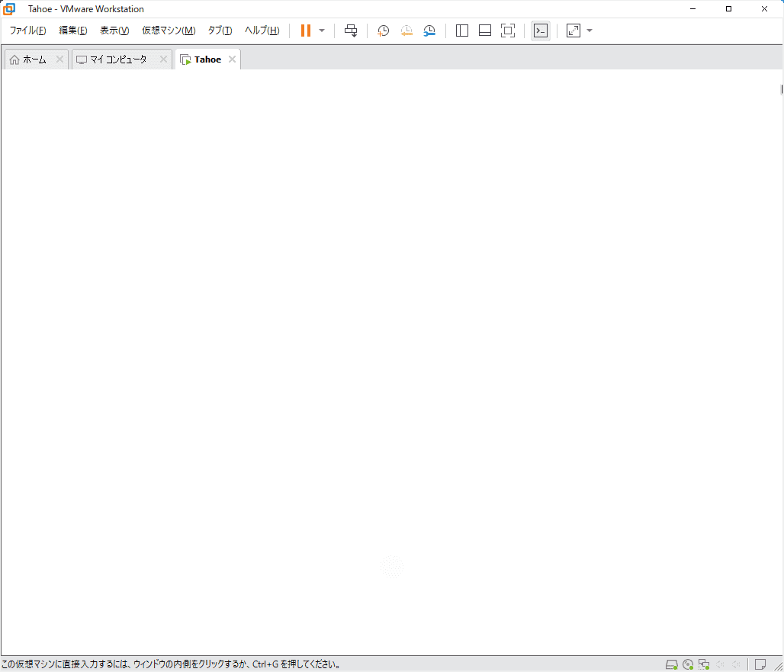The image size is (784, 672).
Task: Toggle the library sidebar panel
Action: (x=461, y=31)
